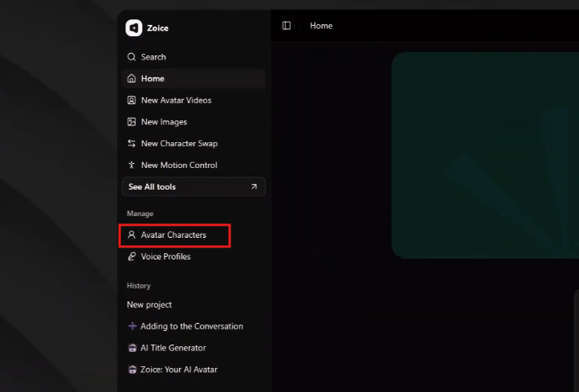Click the picture icon beside New Images
This screenshot has width=579, height=392.
132,121
